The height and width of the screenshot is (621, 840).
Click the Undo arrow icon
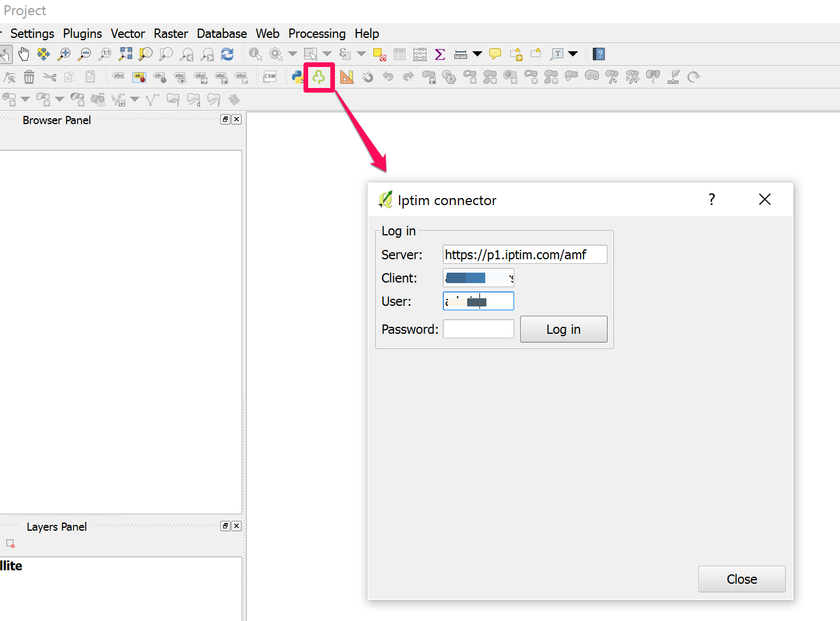[388, 76]
